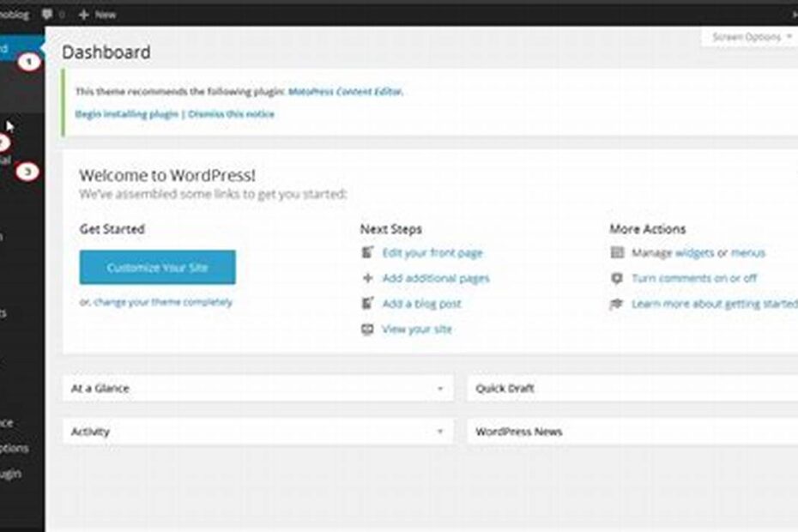Image resolution: width=798 pixels, height=532 pixels.
Task: Click the WordPress News panel header
Action: coord(632,432)
